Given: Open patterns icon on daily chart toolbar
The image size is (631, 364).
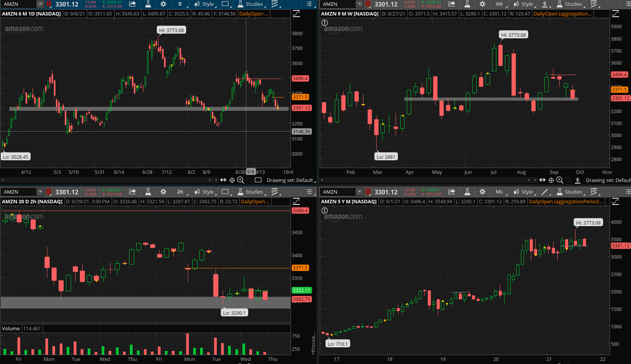Looking at the screenshot, I should click(274, 4).
